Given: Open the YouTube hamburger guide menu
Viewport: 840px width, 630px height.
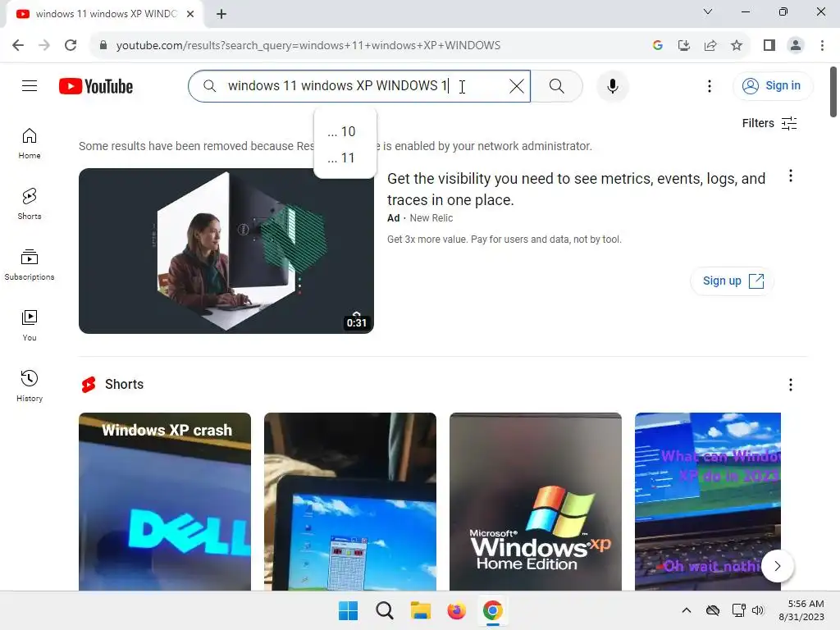Looking at the screenshot, I should click(30, 85).
